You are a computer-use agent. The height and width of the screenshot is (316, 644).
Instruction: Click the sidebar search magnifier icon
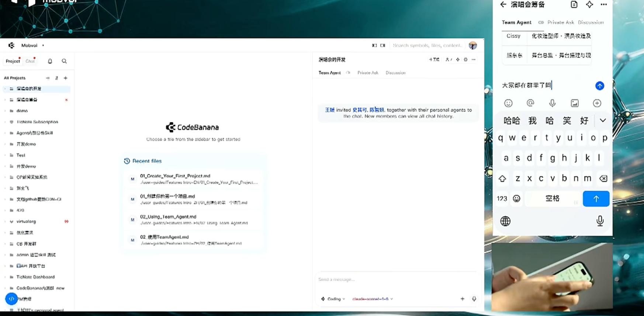64,61
